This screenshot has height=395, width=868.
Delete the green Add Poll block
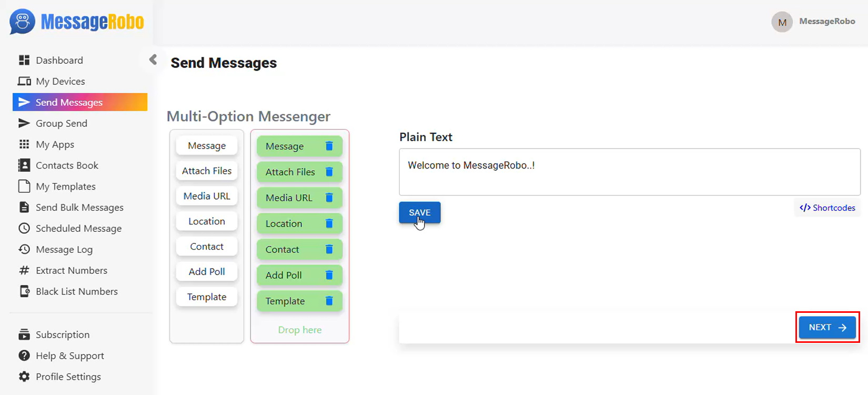pyautogui.click(x=329, y=275)
